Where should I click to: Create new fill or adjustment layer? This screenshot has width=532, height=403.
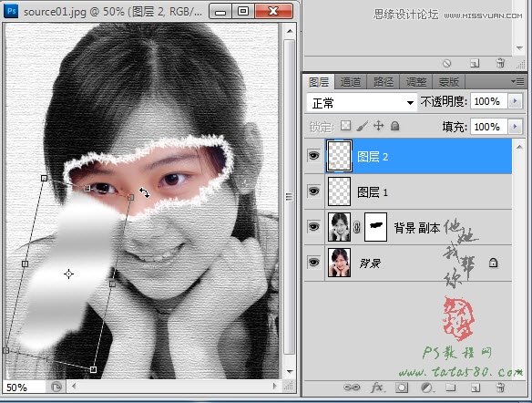point(426,387)
